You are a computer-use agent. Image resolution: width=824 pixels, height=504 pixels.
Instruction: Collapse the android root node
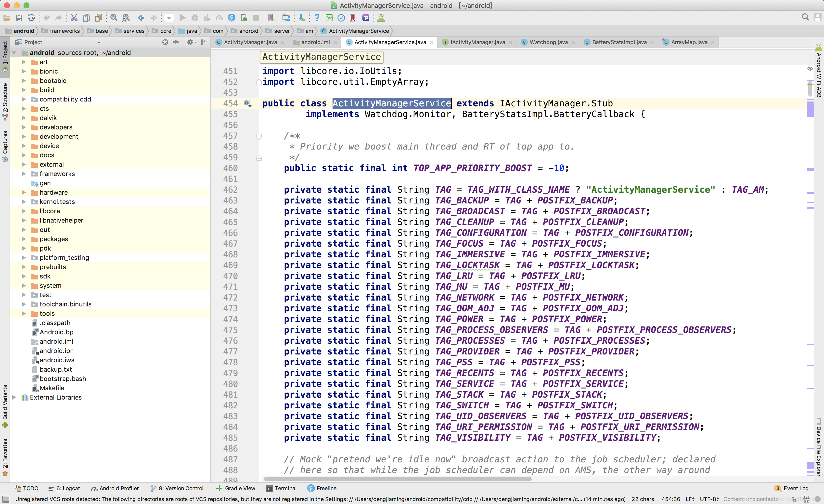click(14, 53)
